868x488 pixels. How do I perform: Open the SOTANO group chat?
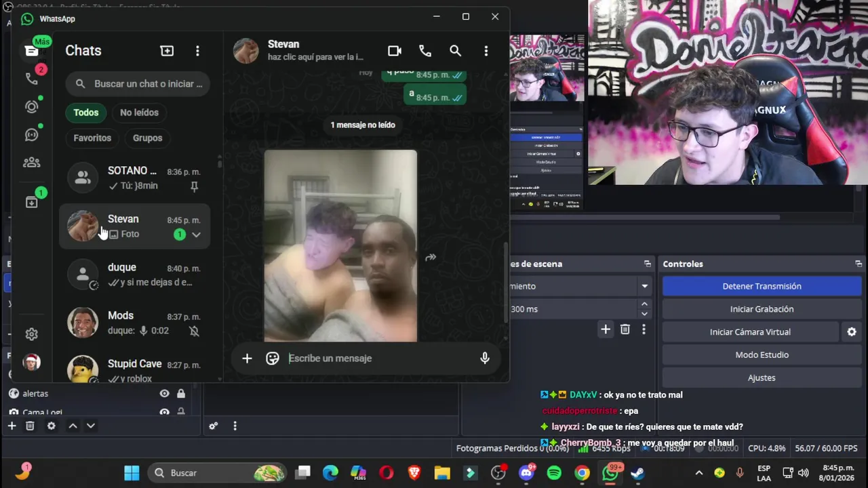coord(134,178)
